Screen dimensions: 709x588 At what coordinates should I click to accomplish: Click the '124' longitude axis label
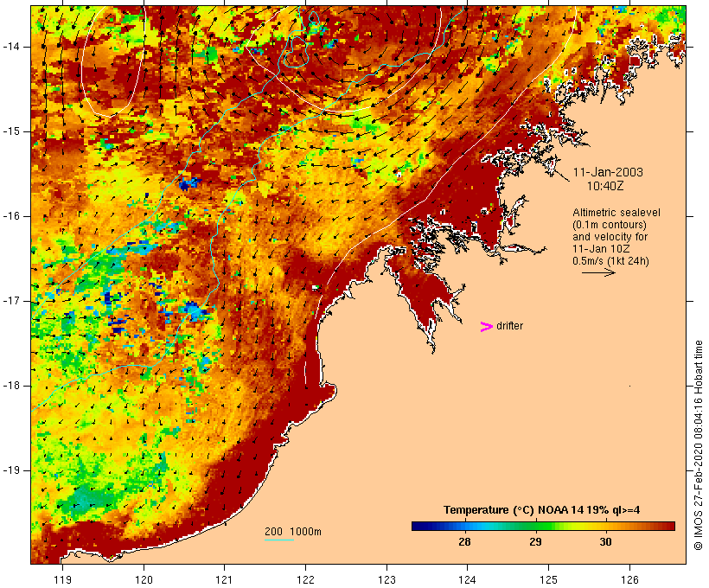467,579
